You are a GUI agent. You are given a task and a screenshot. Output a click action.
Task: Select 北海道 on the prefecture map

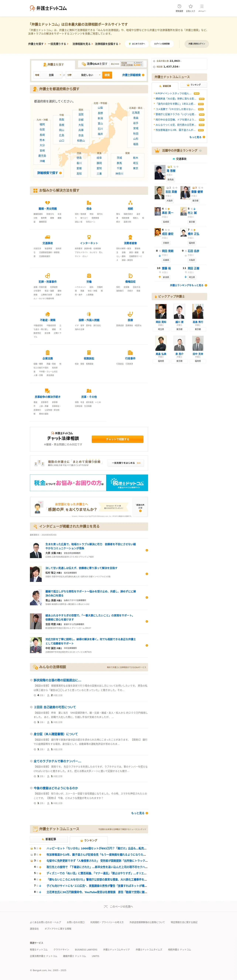click(x=136, y=113)
